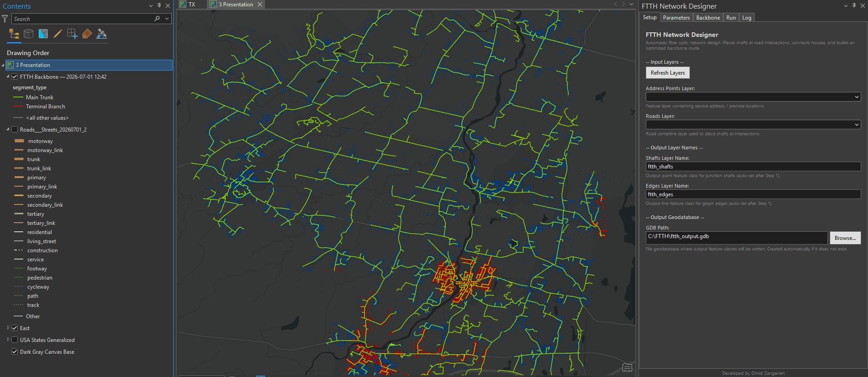Click the cycleway dashed symbol swatch
Viewport: 868px width, 377px height.
(x=19, y=287)
